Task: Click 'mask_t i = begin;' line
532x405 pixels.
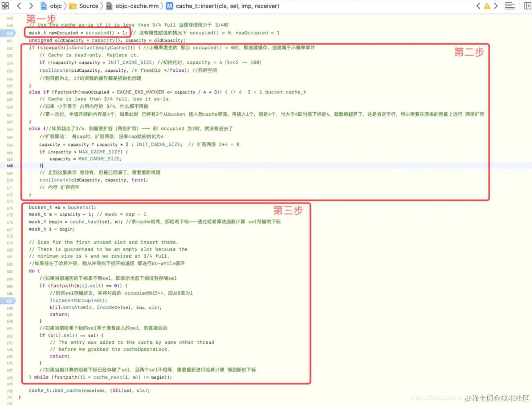Action: [x=52, y=229]
